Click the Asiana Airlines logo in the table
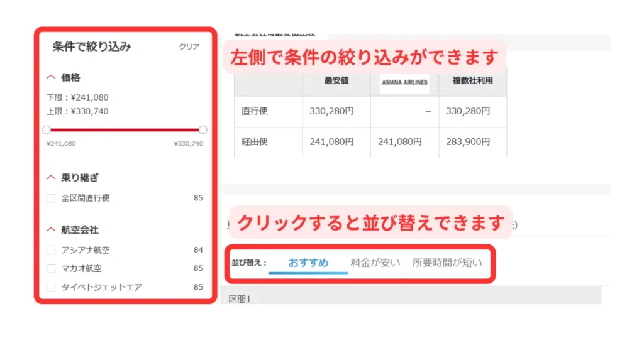The image size is (644, 338). 404,82
